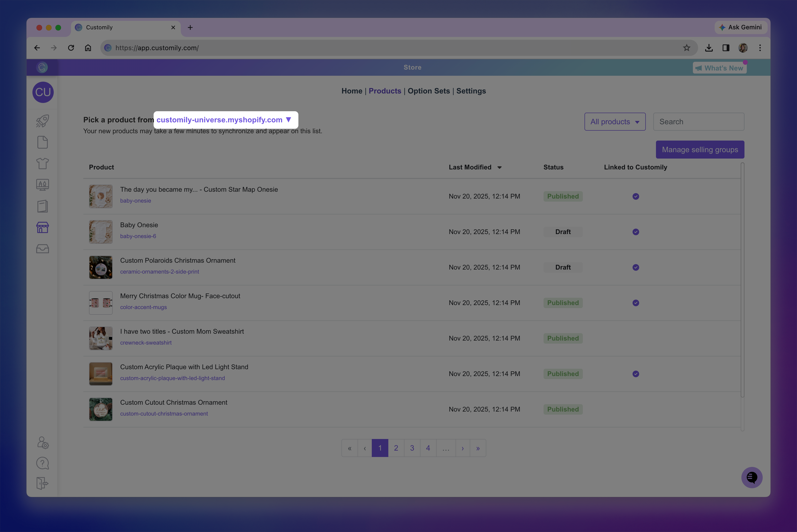Click linked checkmark for Merry Christmas Color Mug

[636, 303]
